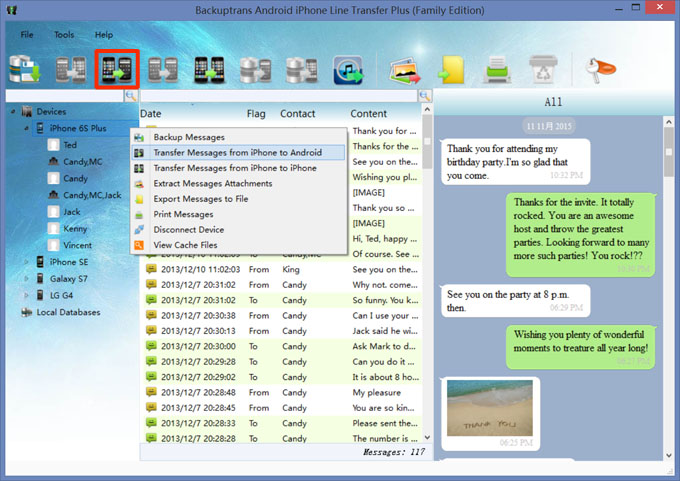Screen dimensions: 680x481
Task: Click the chat preview scrollbar thumb
Action: 669,153
